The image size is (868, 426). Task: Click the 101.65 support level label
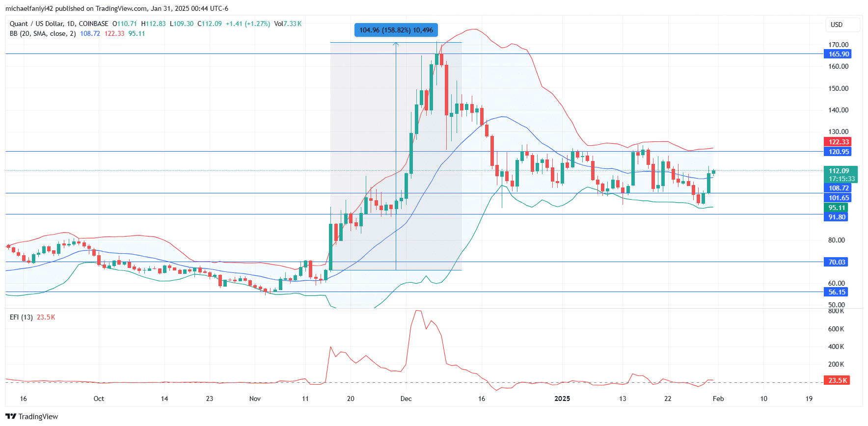point(837,198)
